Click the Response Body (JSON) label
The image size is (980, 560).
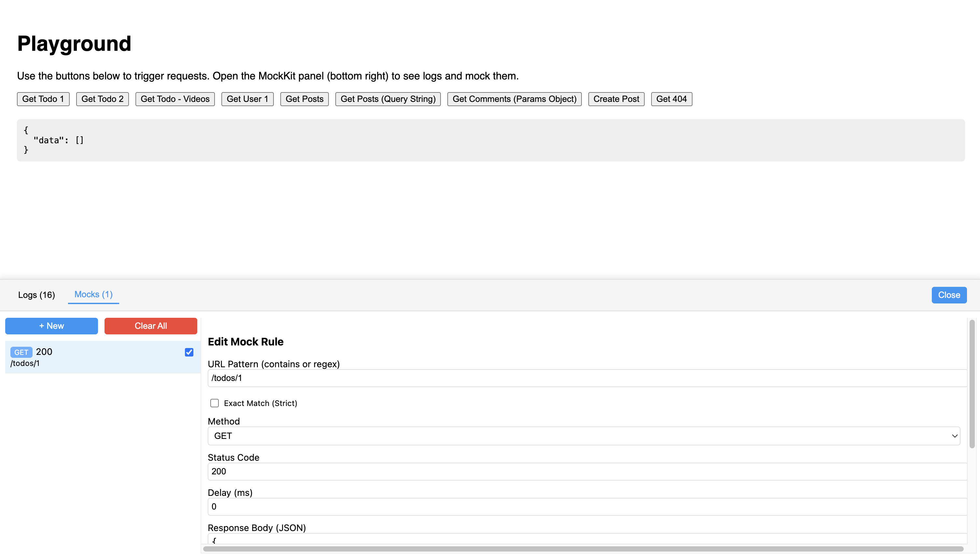pyautogui.click(x=257, y=528)
